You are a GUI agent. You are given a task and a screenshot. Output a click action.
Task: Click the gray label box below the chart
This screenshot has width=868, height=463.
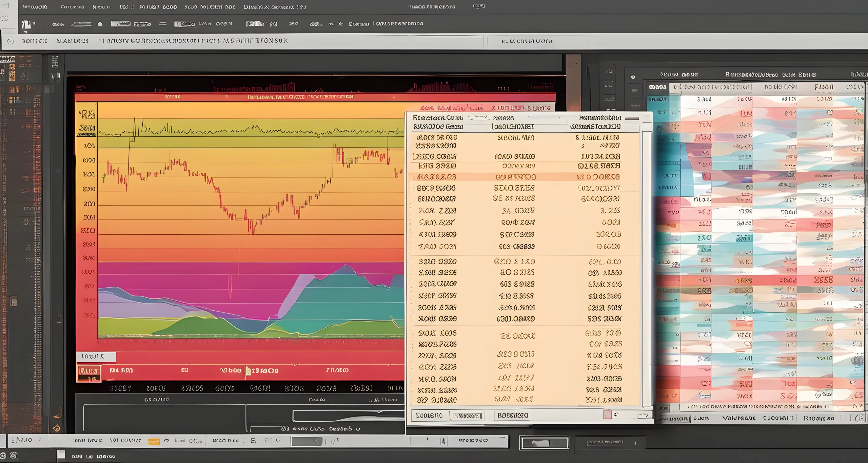(96, 356)
